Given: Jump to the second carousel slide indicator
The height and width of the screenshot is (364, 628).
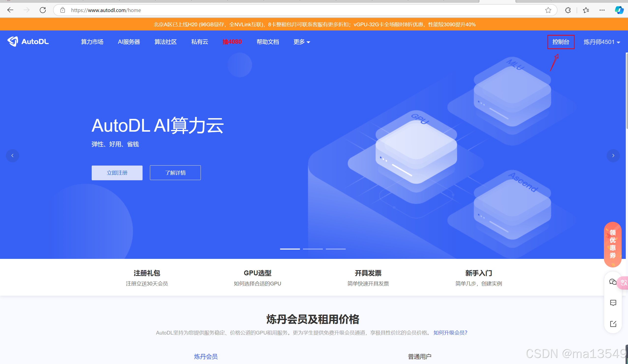Looking at the screenshot, I should coord(312,249).
